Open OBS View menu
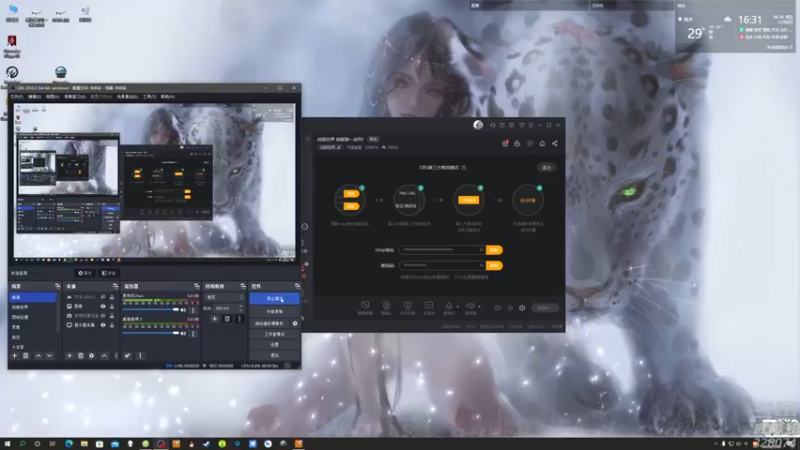 pyautogui.click(x=53, y=96)
